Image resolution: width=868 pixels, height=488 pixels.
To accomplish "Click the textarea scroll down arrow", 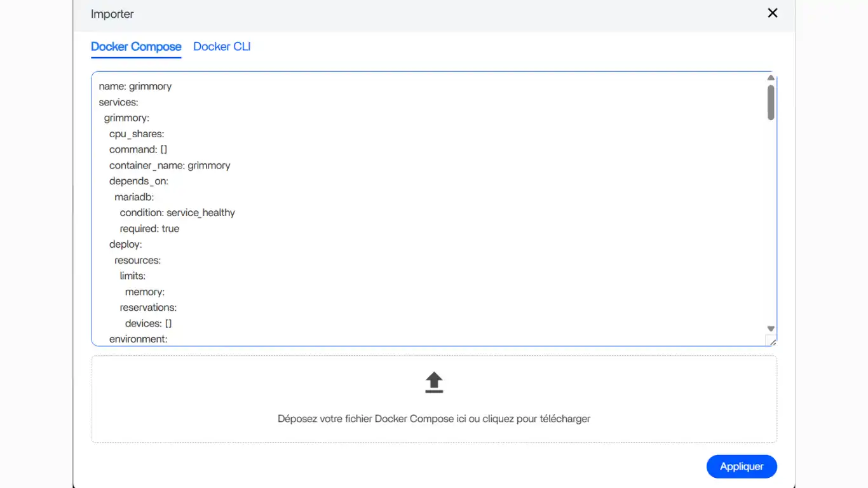I will tap(771, 329).
